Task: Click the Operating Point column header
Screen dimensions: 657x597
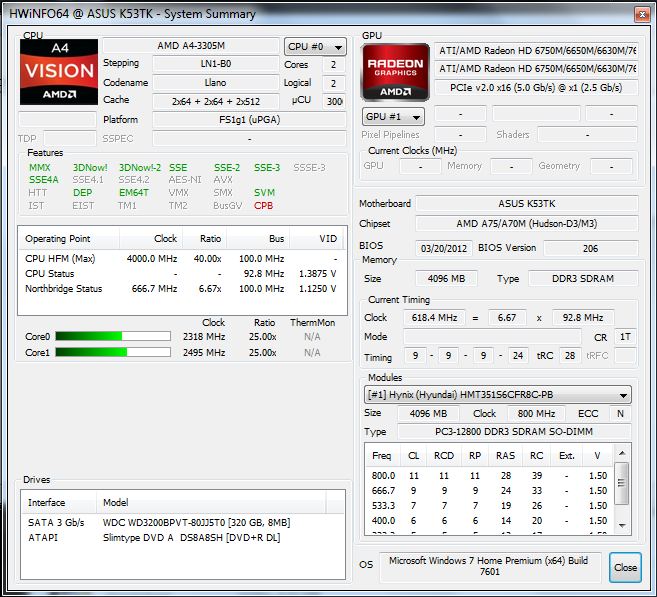Action: [70, 239]
